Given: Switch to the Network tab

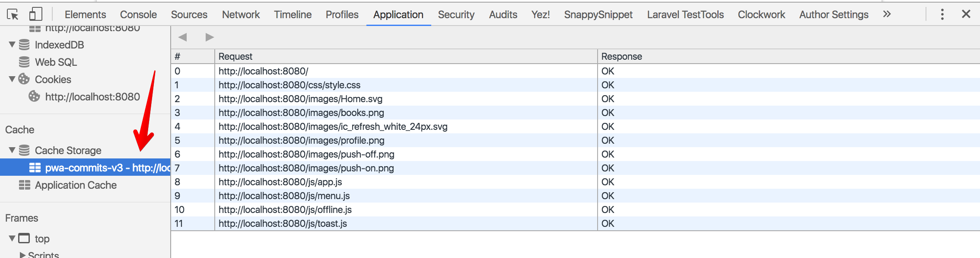Looking at the screenshot, I should pyautogui.click(x=241, y=14).
